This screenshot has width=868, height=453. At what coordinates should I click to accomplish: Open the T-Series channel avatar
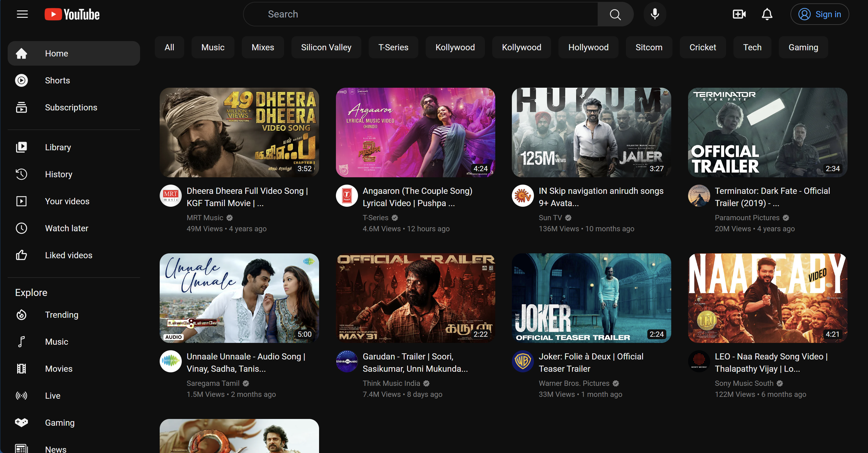click(347, 196)
